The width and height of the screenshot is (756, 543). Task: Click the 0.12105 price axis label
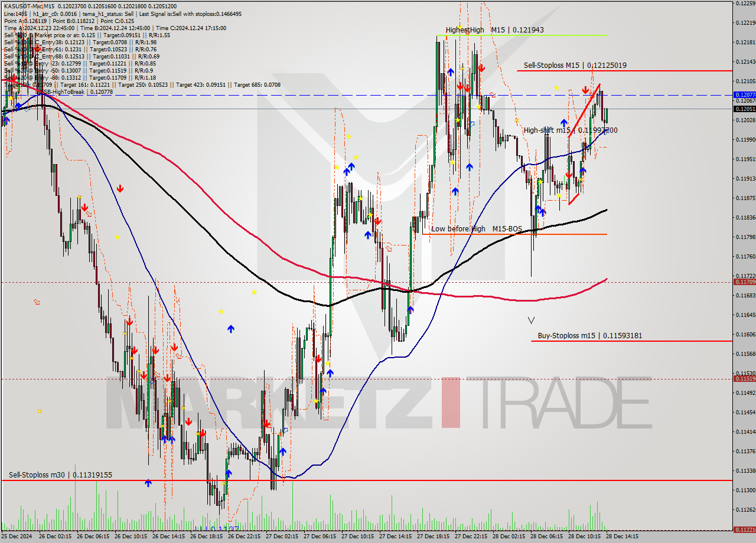745,81
